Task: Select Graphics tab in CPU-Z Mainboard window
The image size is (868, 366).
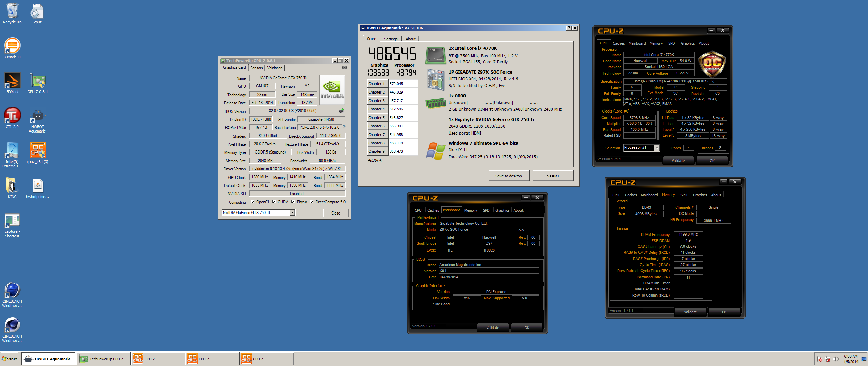Action: (502, 210)
